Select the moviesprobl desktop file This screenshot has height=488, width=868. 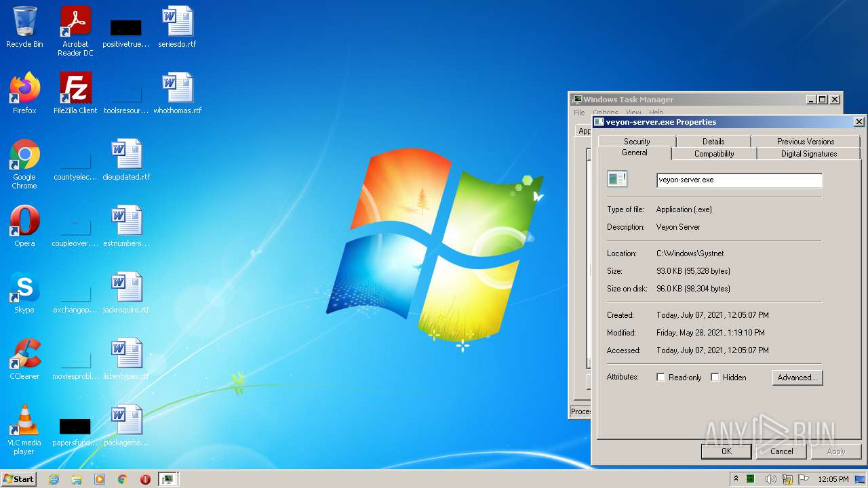(x=75, y=363)
